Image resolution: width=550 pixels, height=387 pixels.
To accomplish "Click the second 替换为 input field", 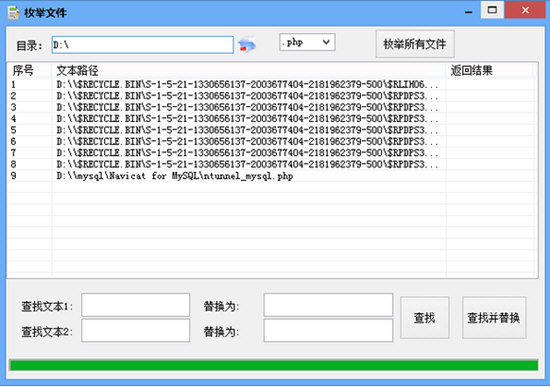I will (x=328, y=330).
